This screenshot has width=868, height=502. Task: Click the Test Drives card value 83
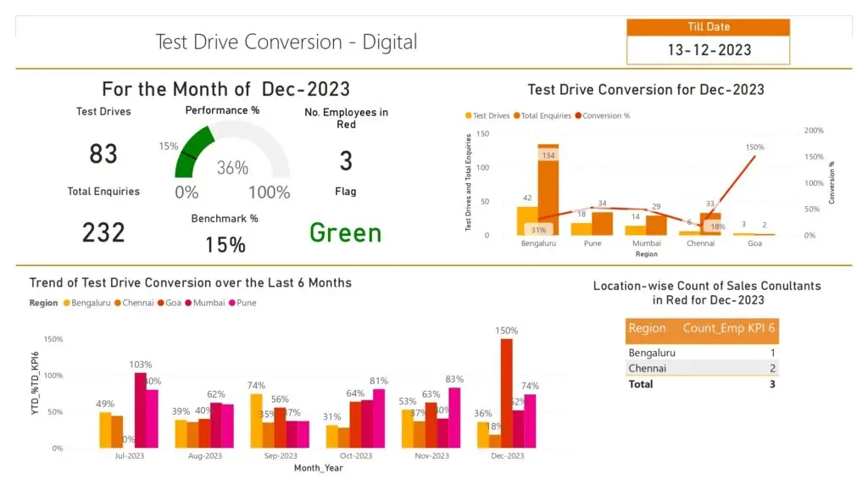(103, 154)
